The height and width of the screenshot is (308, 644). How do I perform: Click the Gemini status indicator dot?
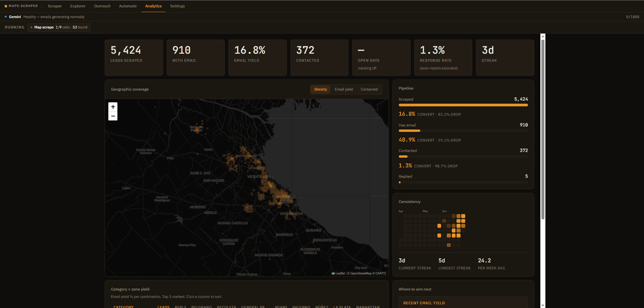click(x=6, y=17)
